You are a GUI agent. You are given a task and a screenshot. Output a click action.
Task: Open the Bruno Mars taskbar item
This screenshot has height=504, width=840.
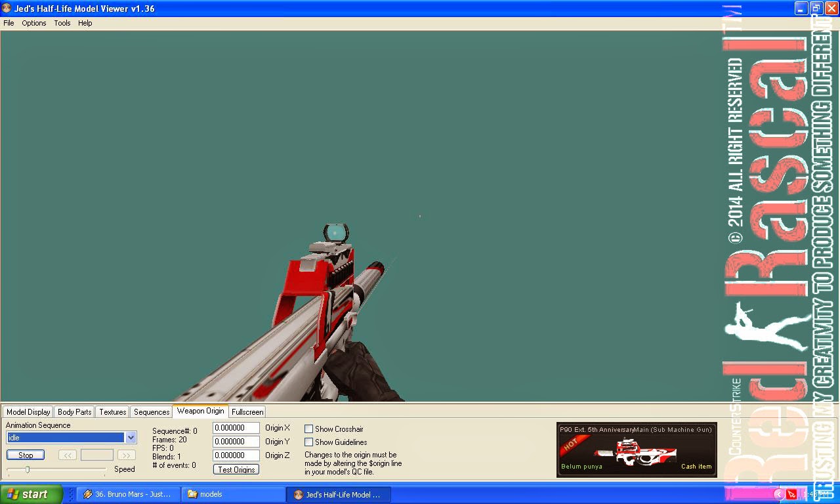pyautogui.click(x=128, y=494)
